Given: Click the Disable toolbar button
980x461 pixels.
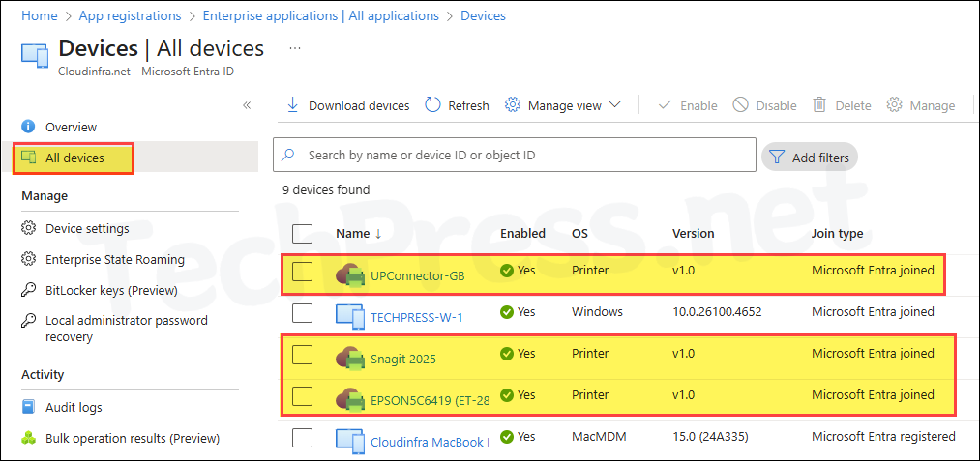Looking at the screenshot, I should pos(765,105).
